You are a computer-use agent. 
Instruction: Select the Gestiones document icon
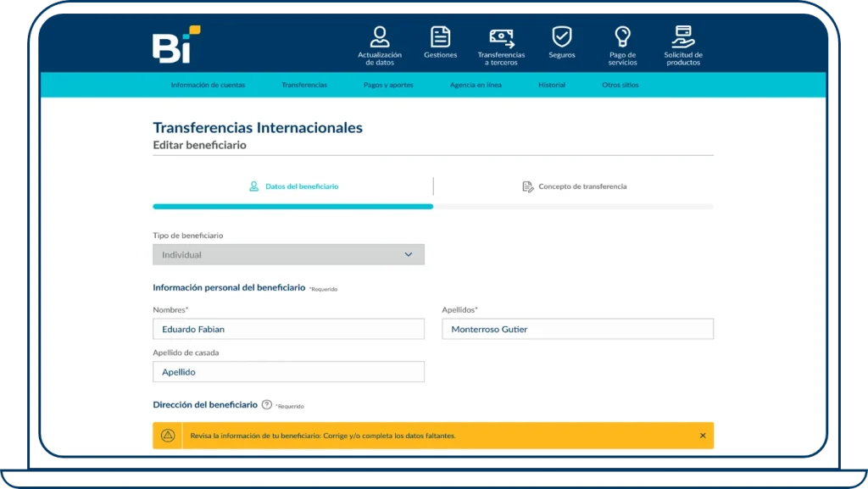(x=440, y=36)
